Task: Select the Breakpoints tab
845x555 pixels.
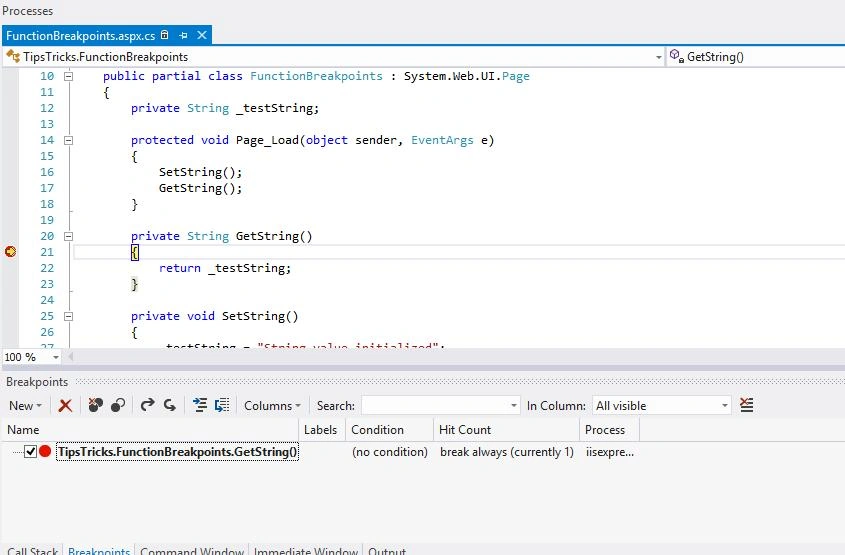Action: 99,551
